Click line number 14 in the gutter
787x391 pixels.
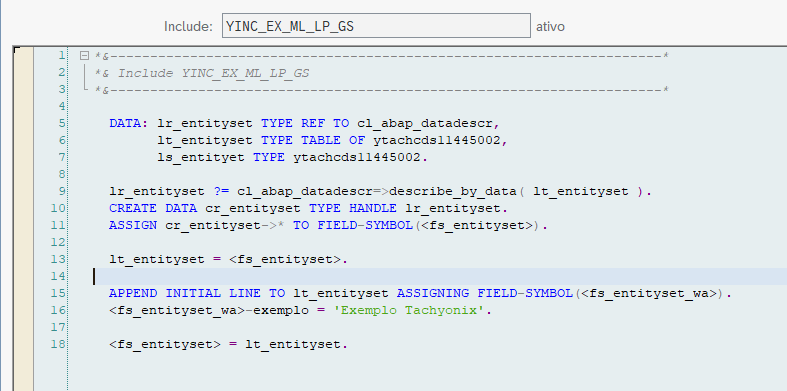(x=58, y=276)
